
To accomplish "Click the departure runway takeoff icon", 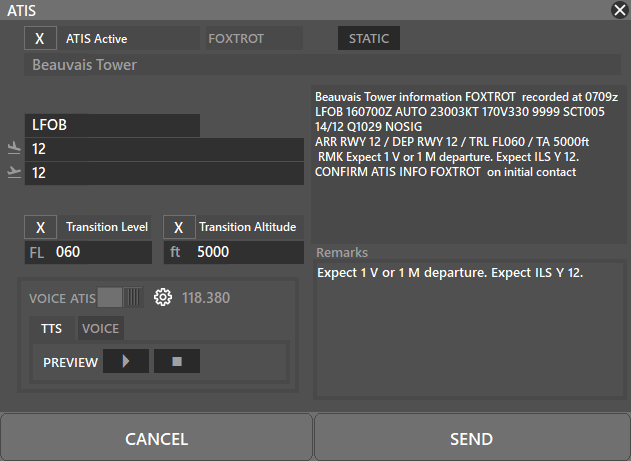I will tap(14, 172).
